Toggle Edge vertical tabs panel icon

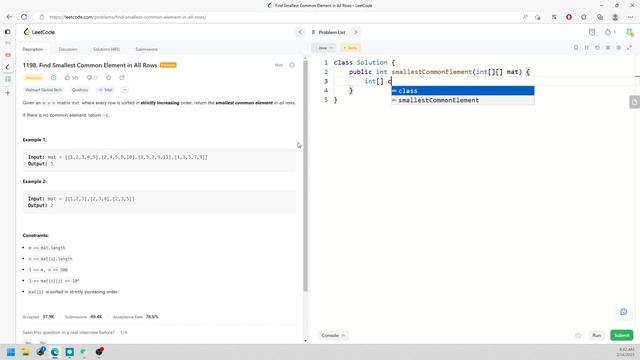click(7, 31)
